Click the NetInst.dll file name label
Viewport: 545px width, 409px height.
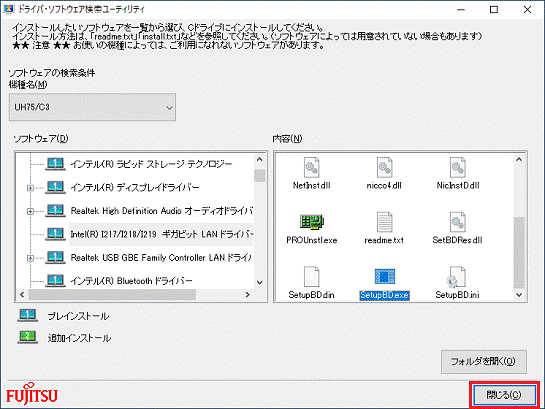coord(311,186)
